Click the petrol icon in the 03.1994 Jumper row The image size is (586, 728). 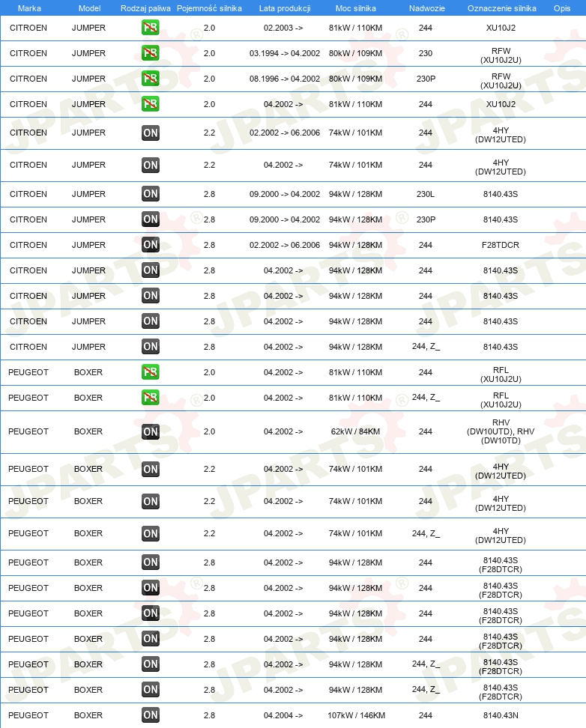[150, 53]
